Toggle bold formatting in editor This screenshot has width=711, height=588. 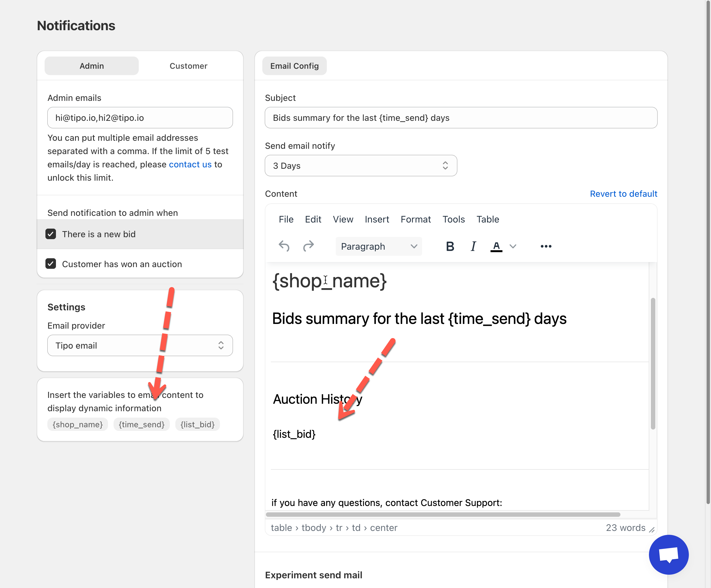[450, 246]
